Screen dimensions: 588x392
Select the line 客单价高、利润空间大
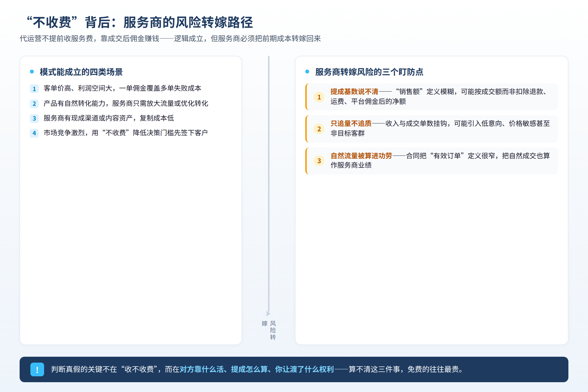click(122, 88)
